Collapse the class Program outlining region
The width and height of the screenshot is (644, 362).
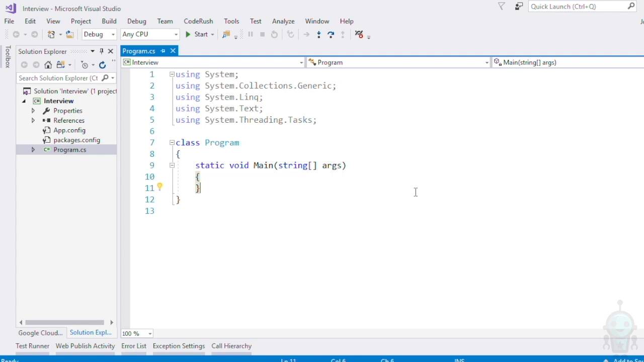(x=172, y=143)
